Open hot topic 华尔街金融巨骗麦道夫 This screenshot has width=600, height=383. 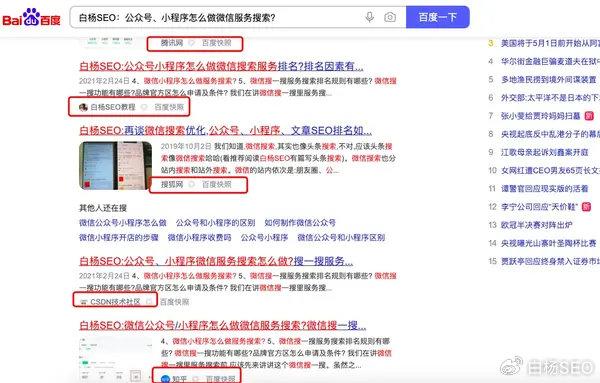pos(550,61)
